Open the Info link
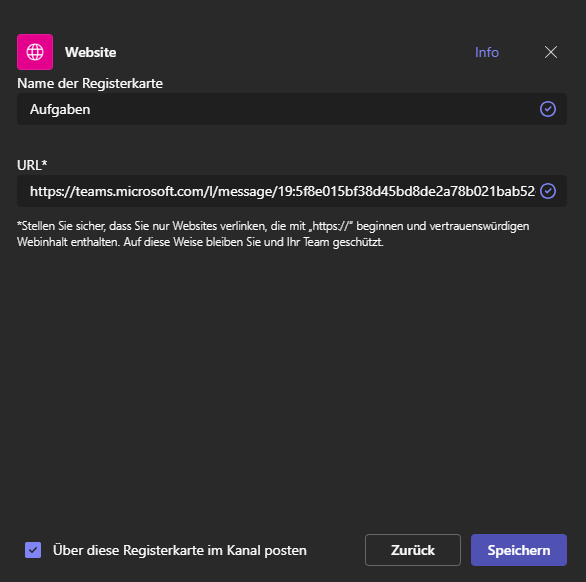586x582 pixels. [487, 52]
